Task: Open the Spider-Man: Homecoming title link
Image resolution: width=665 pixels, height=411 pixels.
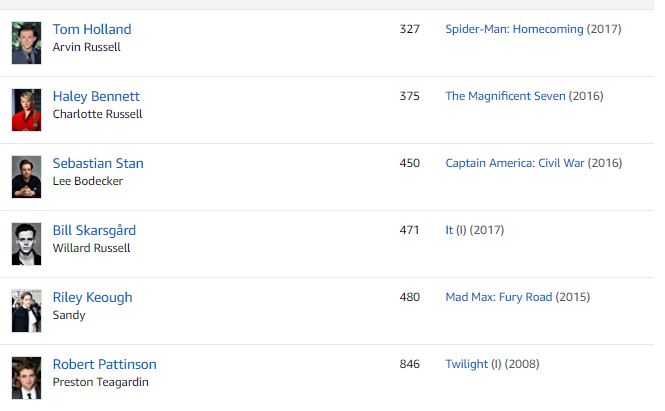Action: coord(514,29)
